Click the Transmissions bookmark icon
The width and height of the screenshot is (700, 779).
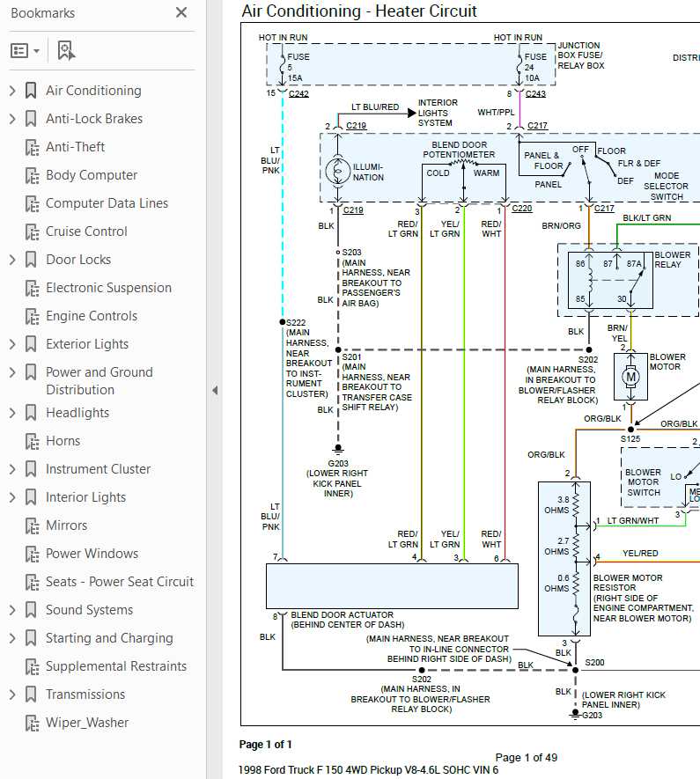pos(31,694)
